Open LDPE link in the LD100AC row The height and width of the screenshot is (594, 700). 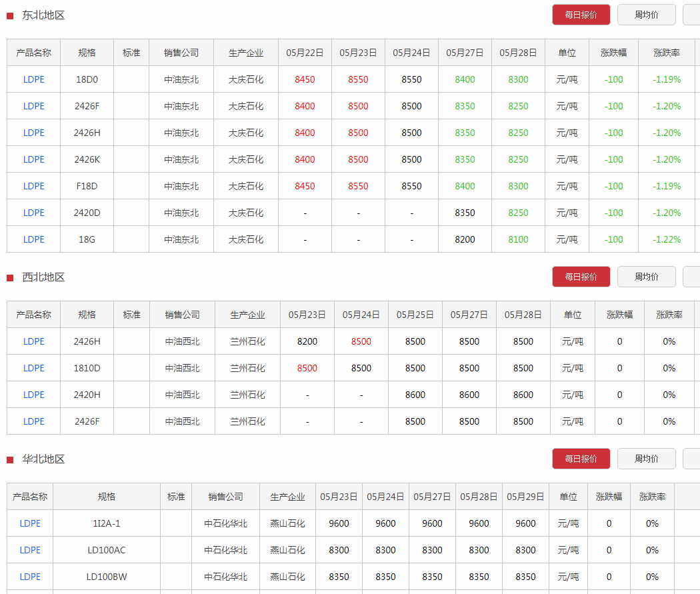pyautogui.click(x=30, y=550)
